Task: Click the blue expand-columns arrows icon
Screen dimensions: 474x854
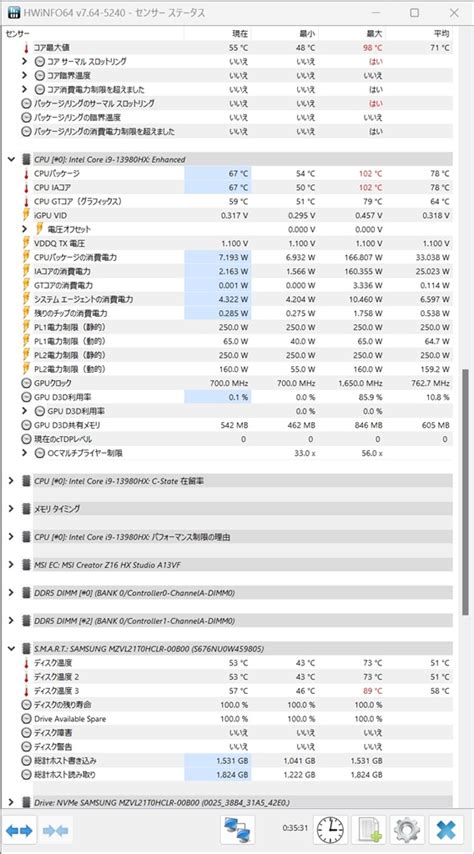Action: 20,831
